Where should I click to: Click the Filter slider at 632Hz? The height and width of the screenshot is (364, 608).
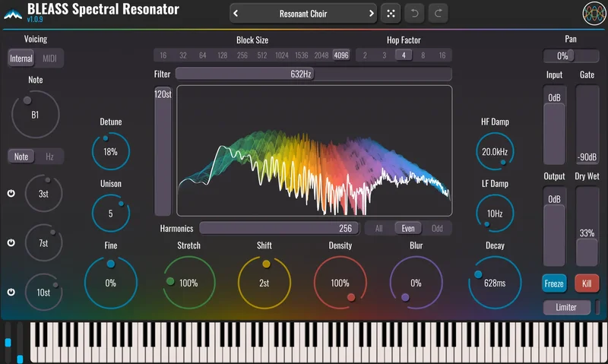[x=314, y=74]
